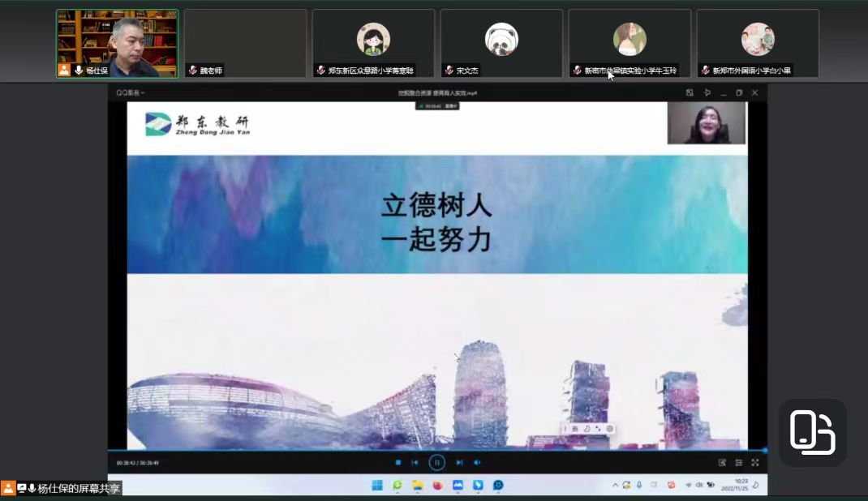Click 宋文杰 panda avatar
Screen dimensions: 868x501
pos(501,39)
